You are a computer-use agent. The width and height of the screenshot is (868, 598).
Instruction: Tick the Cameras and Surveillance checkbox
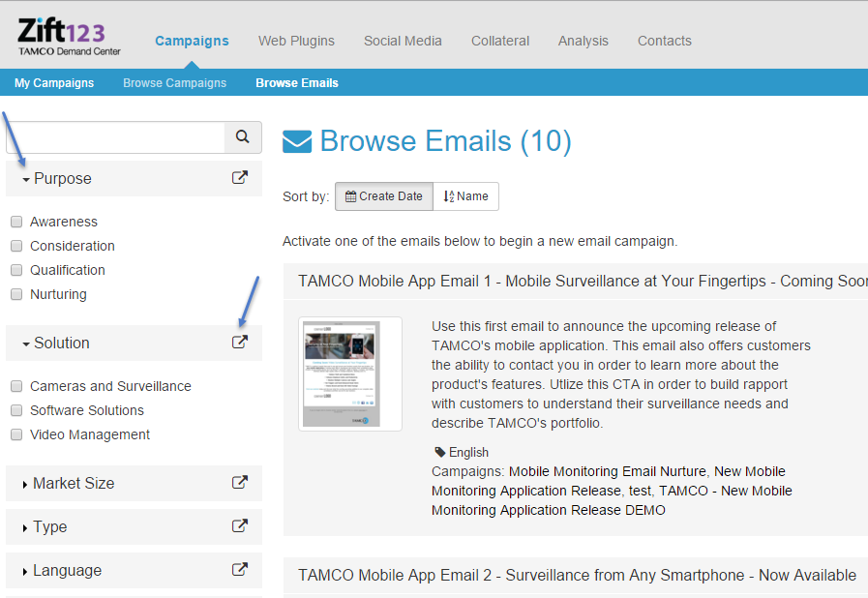tap(16, 386)
